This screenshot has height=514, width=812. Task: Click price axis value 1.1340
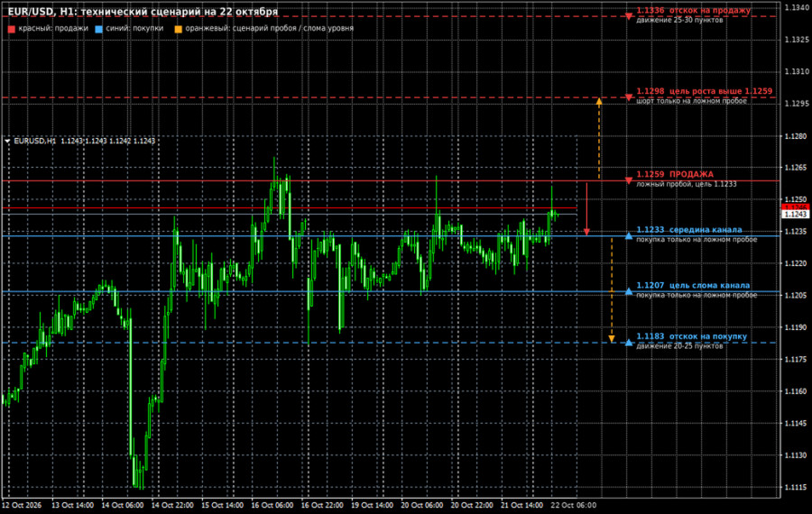pyautogui.click(x=796, y=7)
